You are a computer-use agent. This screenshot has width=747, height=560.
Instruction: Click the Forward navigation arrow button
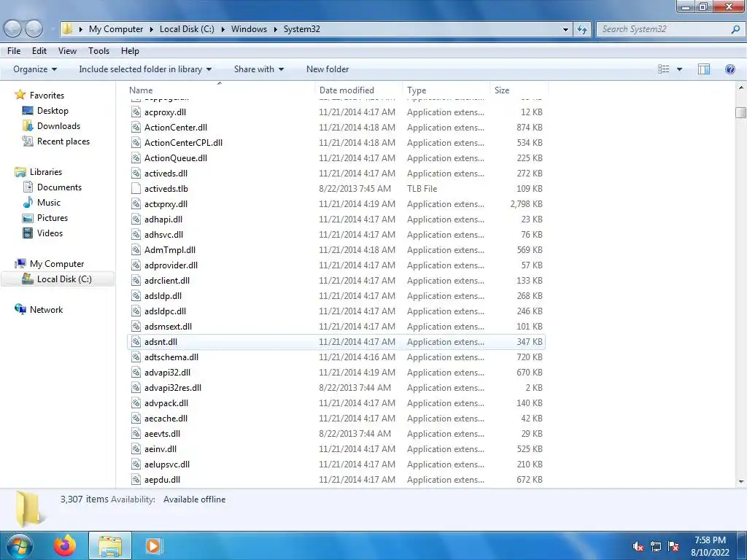[34, 29]
